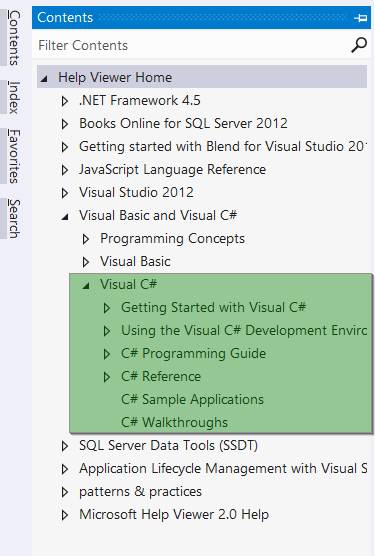The height and width of the screenshot is (556, 375).
Task: Expand Getting Started with Visual C# arrow
Action: click(x=106, y=308)
